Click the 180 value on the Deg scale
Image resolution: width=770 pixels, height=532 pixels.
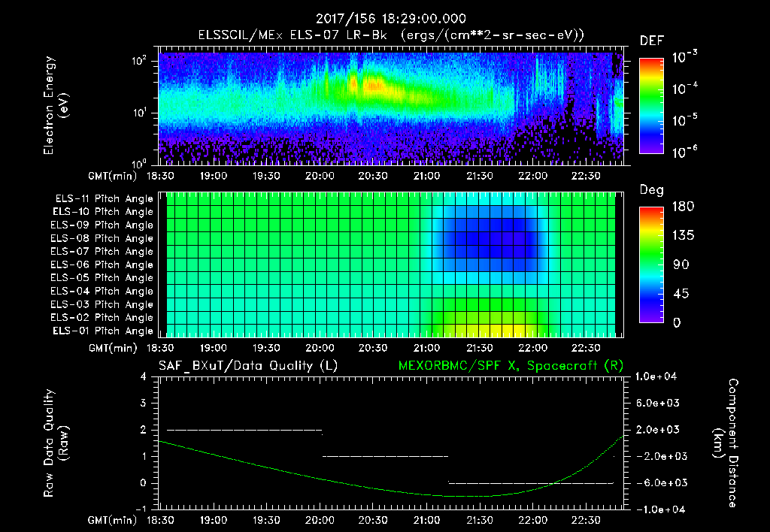coord(683,207)
